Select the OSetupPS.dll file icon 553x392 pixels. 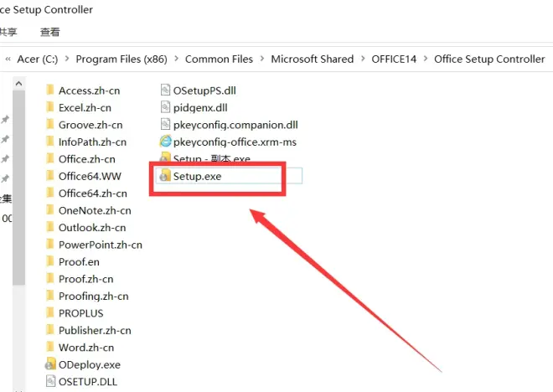165,90
